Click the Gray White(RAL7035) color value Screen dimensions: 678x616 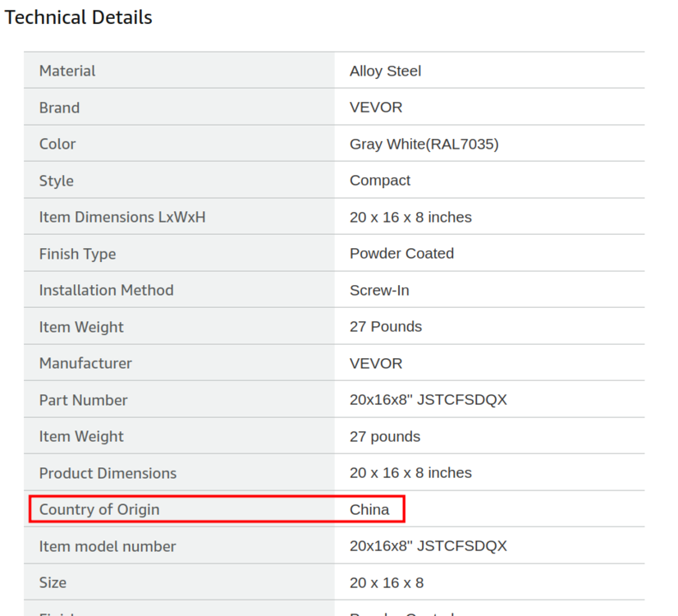(x=424, y=144)
